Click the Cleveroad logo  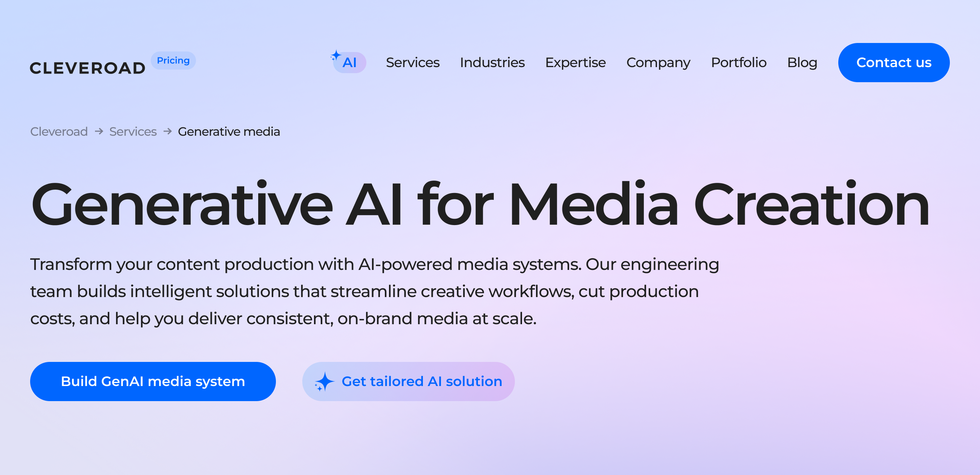click(x=87, y=68)
